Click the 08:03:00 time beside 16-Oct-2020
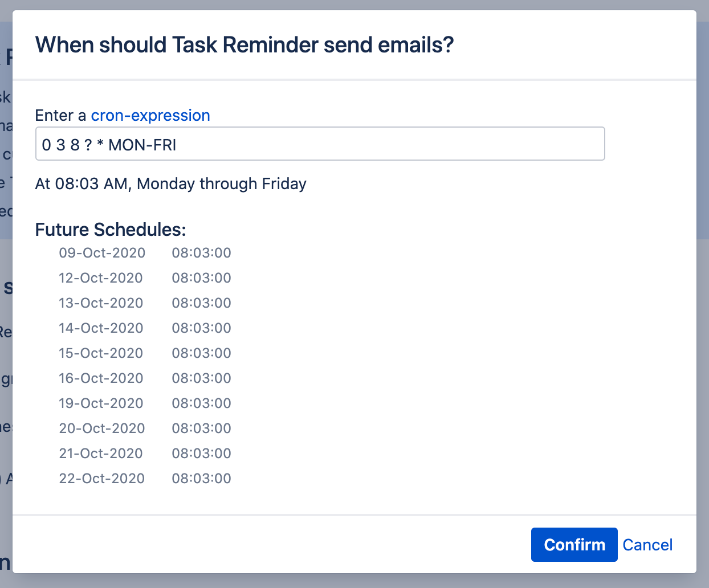Image resolution: width=709 pixels, height=588 pixels. [202, 378]
